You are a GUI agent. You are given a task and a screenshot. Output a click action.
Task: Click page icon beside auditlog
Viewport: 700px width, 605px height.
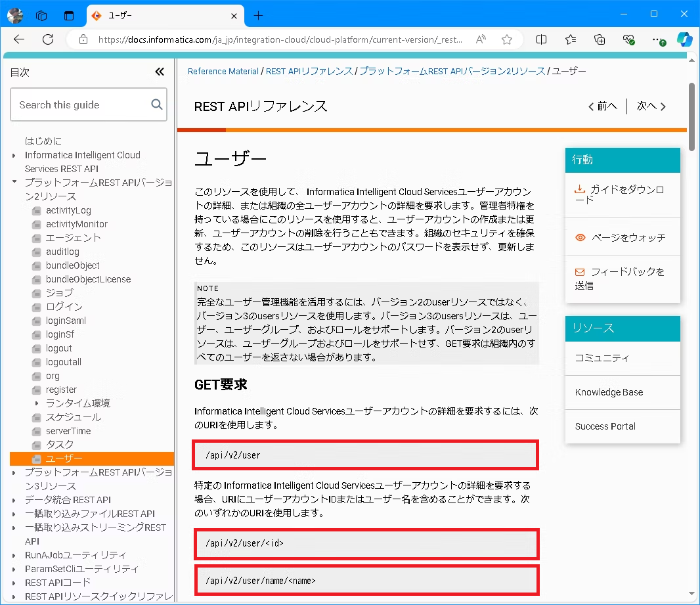[37, 252]
